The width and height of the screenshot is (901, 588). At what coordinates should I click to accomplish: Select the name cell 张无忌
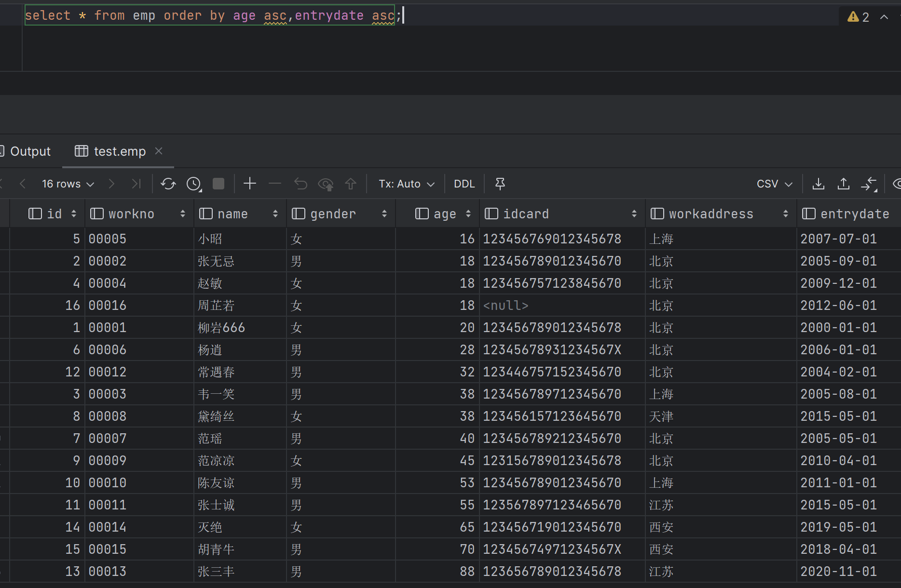point(240,261)
